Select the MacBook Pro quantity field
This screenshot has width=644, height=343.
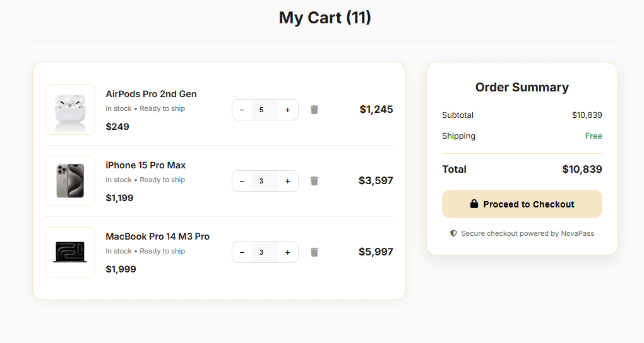point(262,252)
